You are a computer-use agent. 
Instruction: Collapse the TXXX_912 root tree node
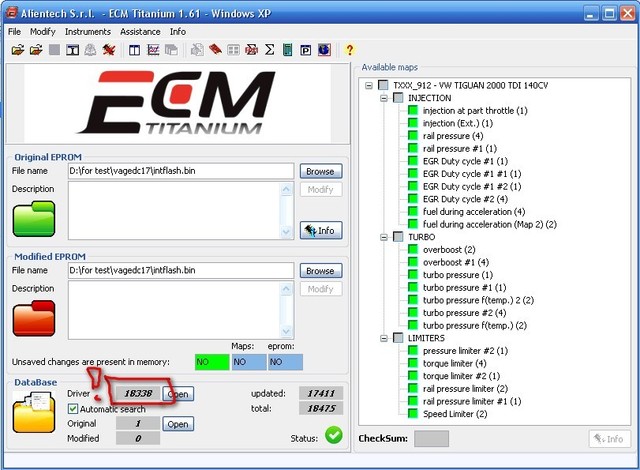pos(369,85)
